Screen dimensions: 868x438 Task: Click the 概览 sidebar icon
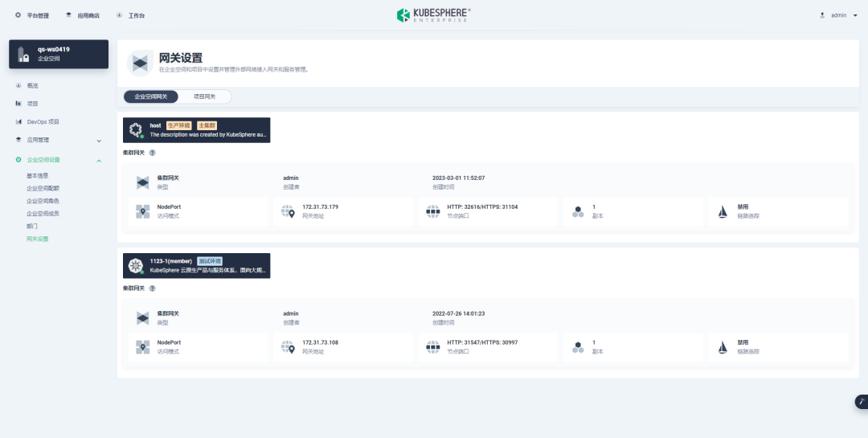(x=18, y=86)
